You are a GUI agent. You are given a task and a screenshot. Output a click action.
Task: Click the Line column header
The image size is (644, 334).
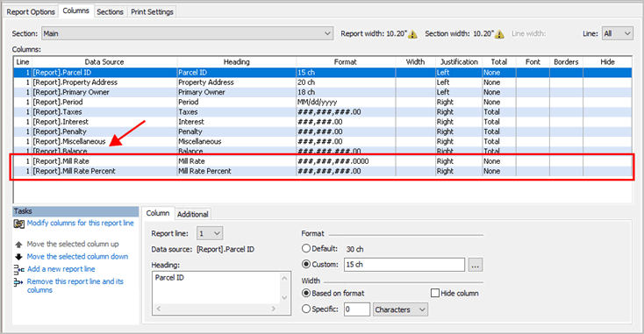coord(23,62)
